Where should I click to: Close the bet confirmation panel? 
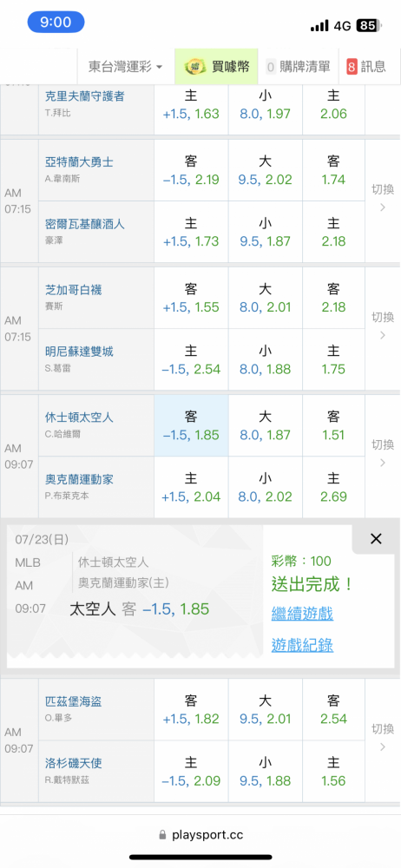click(376, 539)
